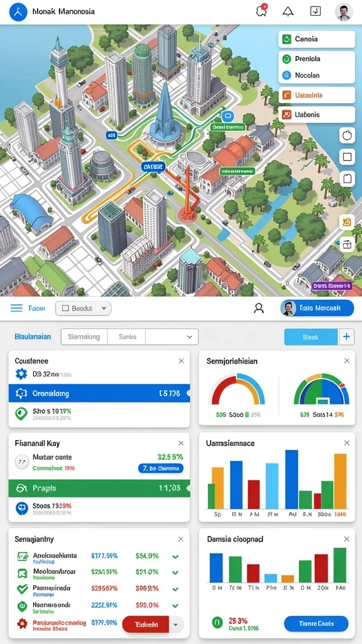Expand the dropdown chevron after Sanks
The image size is (362, 644).
(189, 337)
